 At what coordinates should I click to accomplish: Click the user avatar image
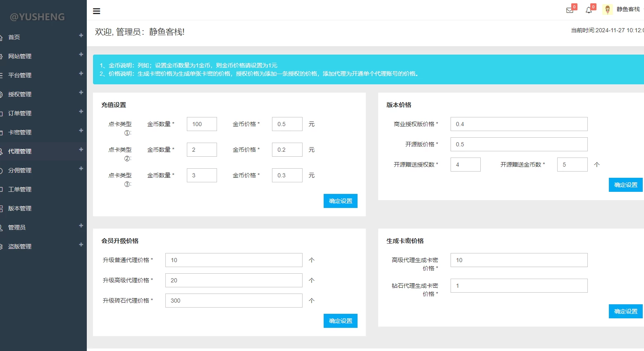pyautogui.click(x=607, y=10)
